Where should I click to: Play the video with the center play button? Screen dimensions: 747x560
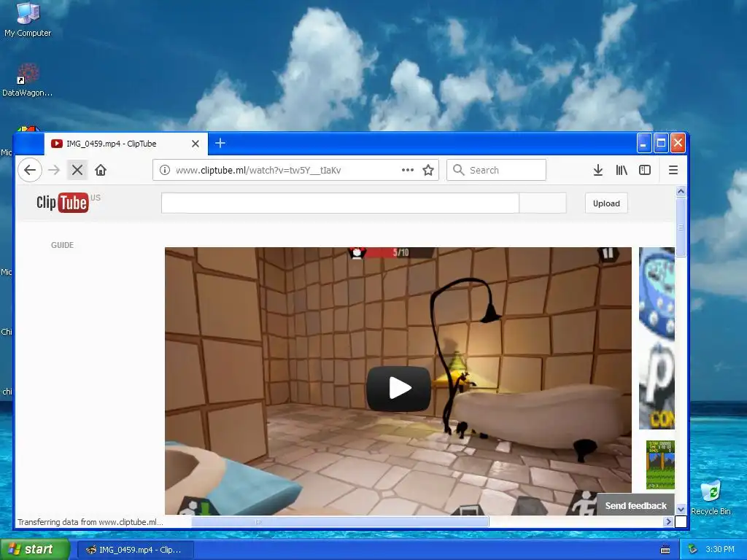pyautogui.click(x=399, y=389)
